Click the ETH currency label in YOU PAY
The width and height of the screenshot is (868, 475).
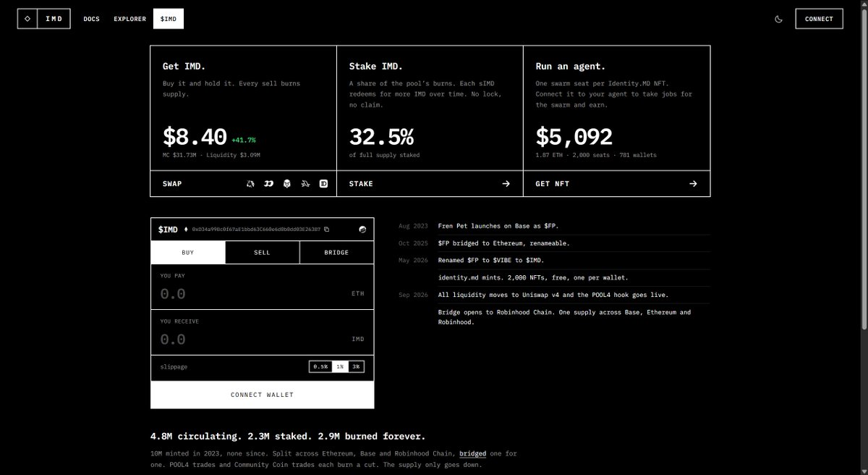(x=358, y=294)
